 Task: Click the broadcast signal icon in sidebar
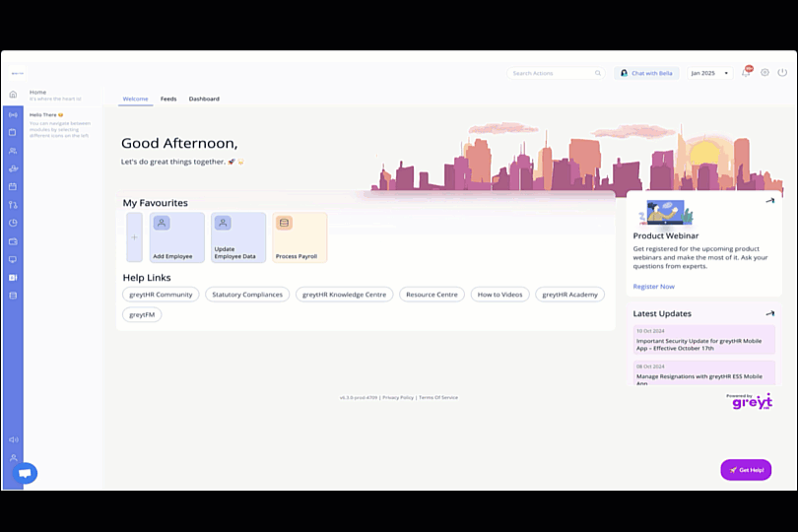click(x=13, y=115)
